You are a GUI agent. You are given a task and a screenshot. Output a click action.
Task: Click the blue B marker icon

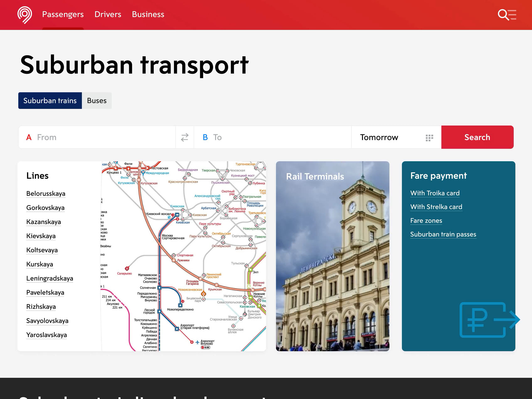[x=205, y=137]
